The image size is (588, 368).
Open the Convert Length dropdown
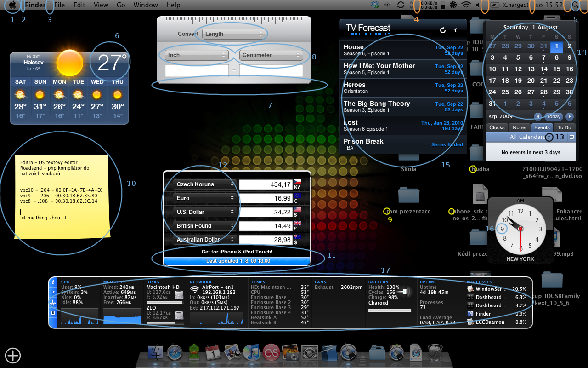[234, 34]
